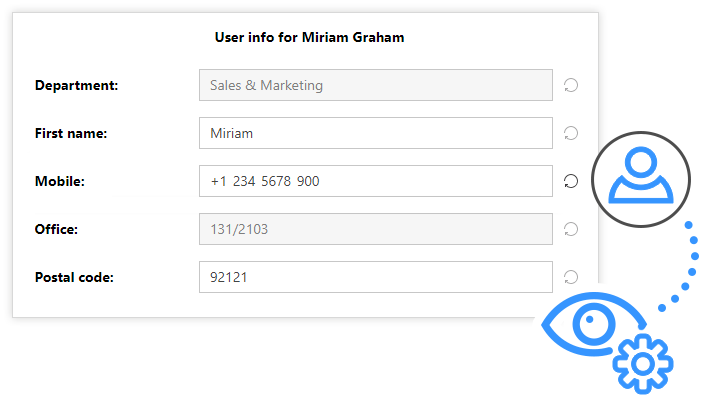Reset the Mobile field with refresh icon
The width and height of the screenshot is (710, 402).
571,181
